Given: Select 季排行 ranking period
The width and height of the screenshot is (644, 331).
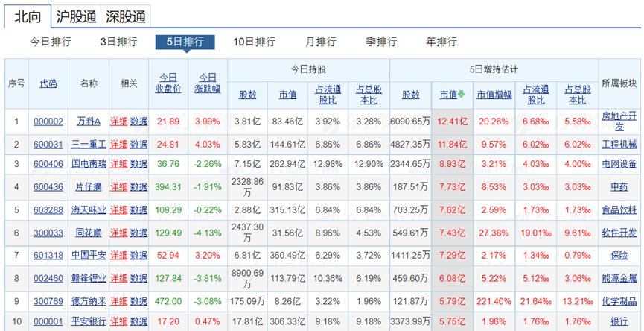Looking at the screenshot, I should pos(381,42).
